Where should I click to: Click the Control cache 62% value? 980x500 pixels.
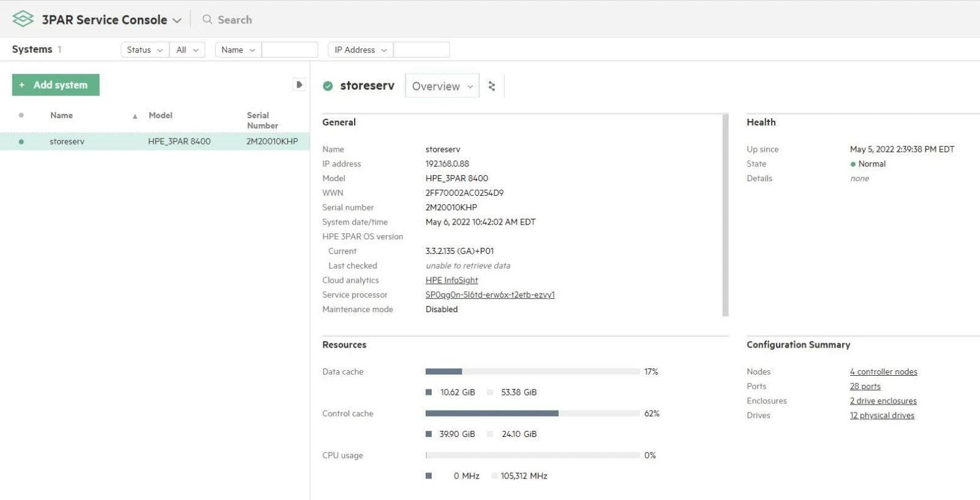652,413
